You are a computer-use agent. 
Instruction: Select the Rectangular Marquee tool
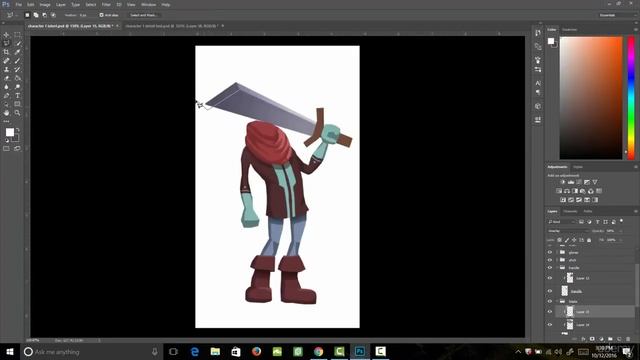coord(17,35)
